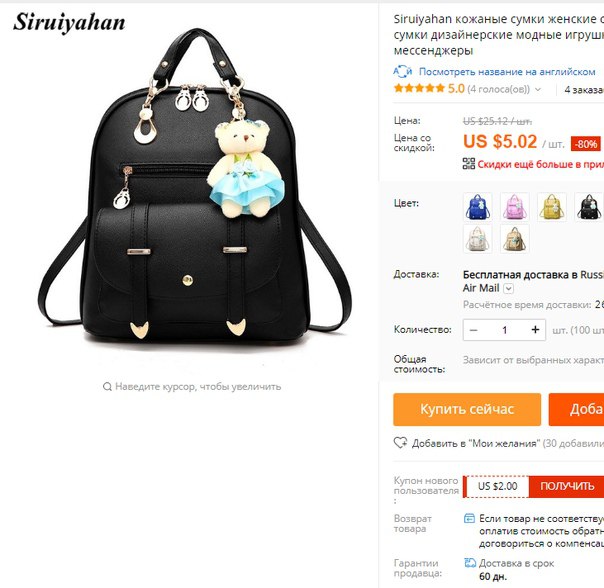Select the khaki backpack color thumbnail

coord(515,239)
